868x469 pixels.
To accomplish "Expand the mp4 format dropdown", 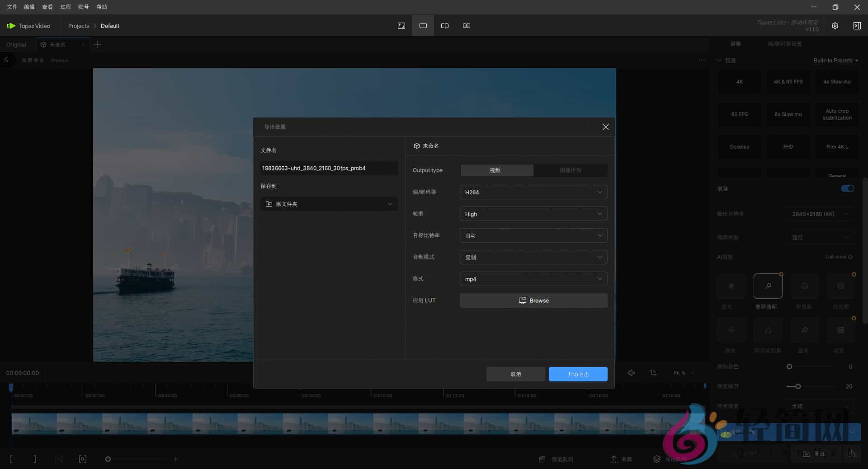I will coord(533,279).
